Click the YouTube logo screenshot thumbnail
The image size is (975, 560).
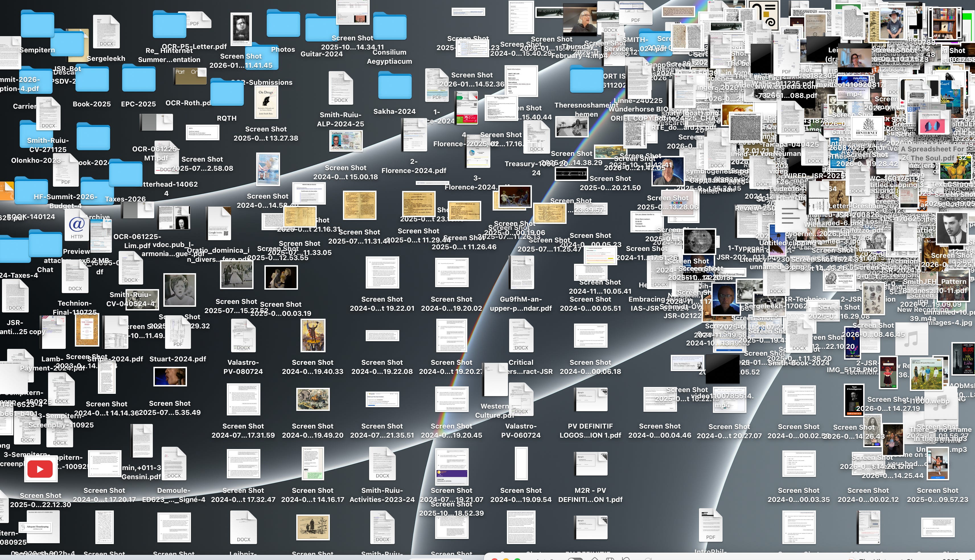40,469
